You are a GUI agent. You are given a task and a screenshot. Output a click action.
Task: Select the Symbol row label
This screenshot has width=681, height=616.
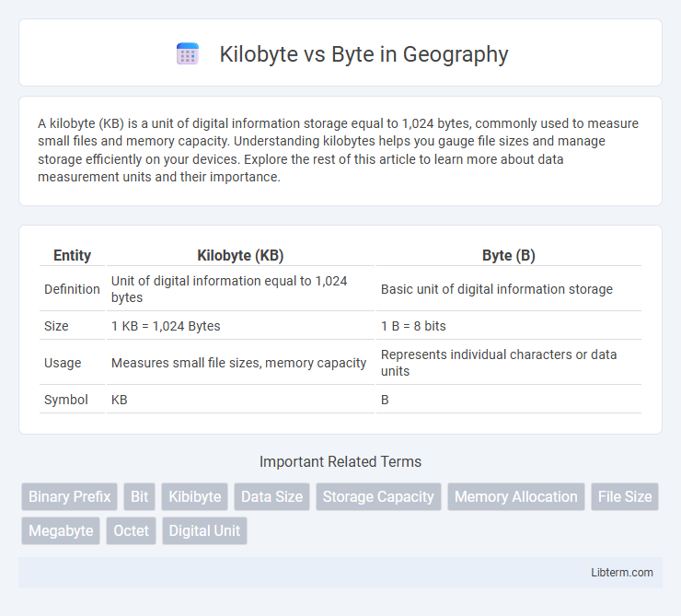point(72,400)
